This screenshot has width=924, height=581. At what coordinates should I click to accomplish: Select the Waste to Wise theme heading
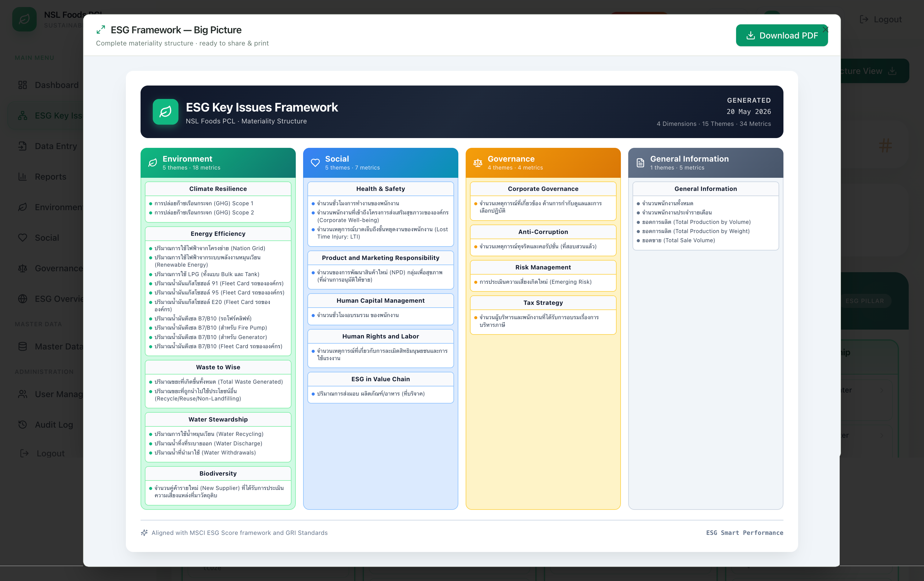(218, 367)
